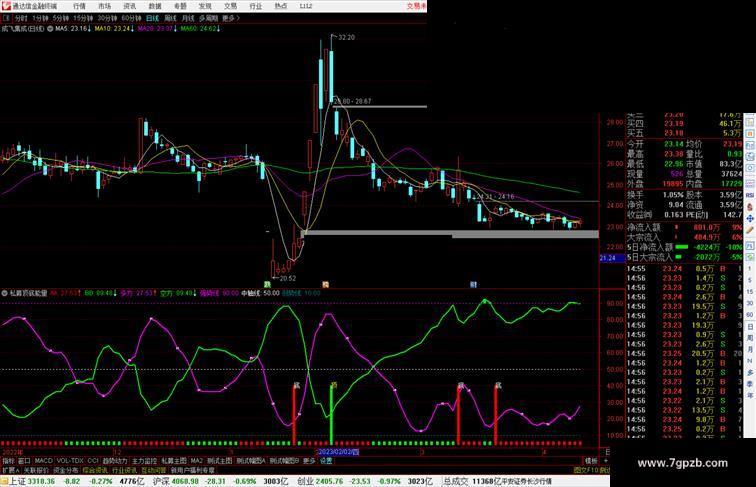Select the 周 weekly sidebar shortcut
756x487 pixels.
750,338
